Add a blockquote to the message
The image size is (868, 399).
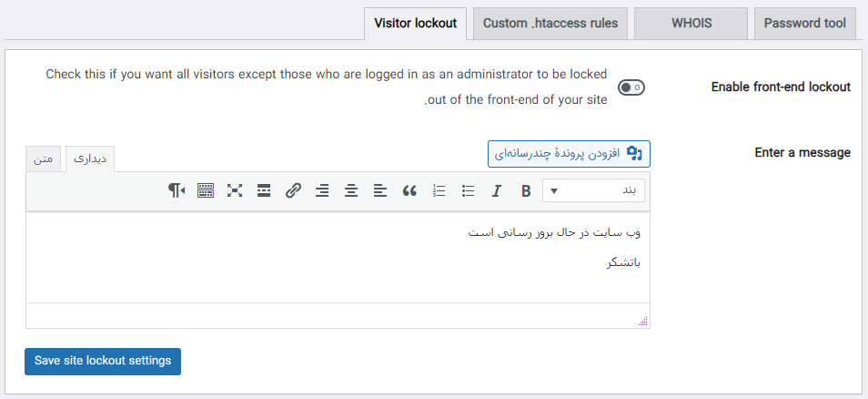coord(409,190)
